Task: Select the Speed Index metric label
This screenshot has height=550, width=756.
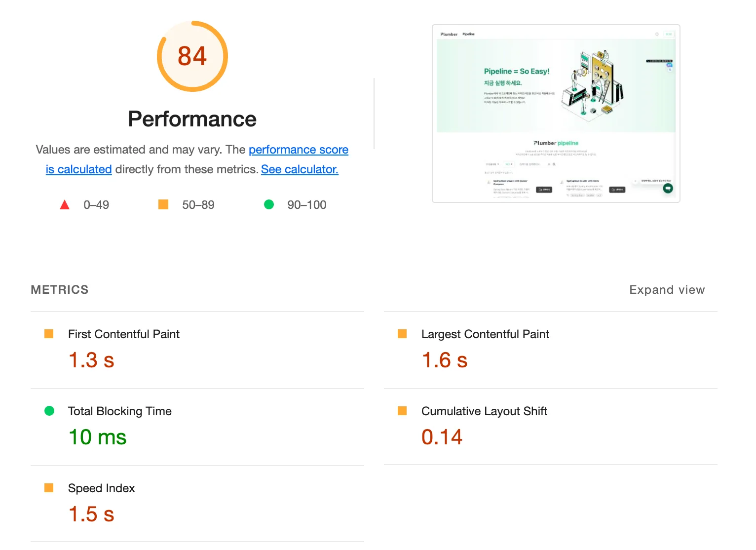Action: pyautogui.click(x=102, y=488)
